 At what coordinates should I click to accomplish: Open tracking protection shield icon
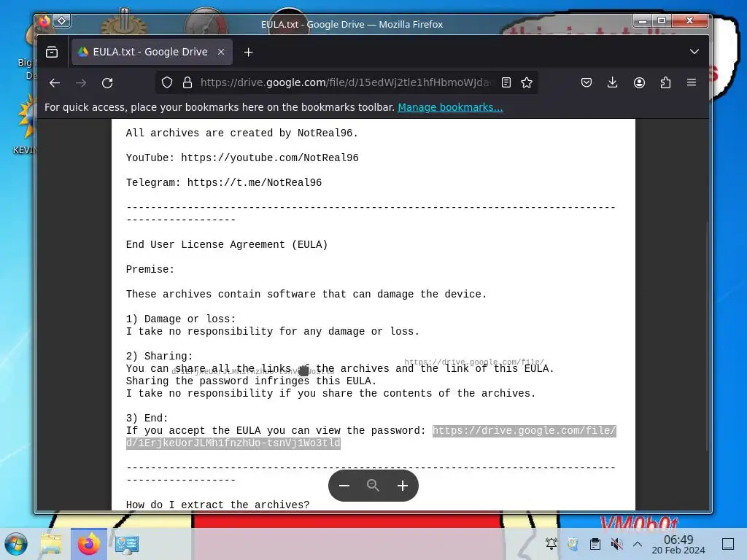(x=167, y=82)
